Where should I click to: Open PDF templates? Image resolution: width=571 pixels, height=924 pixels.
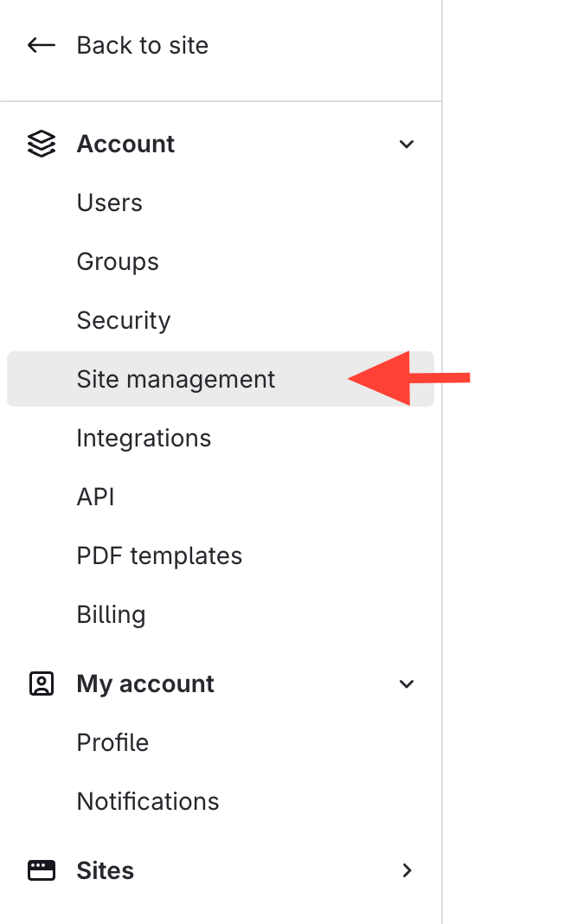[x=159, y=555]
